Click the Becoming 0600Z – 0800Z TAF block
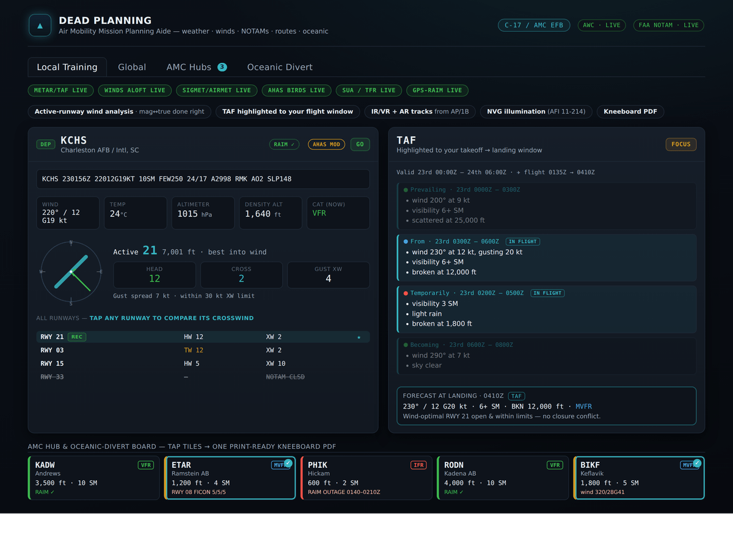The image size is (733, 560). pos(546,356)
